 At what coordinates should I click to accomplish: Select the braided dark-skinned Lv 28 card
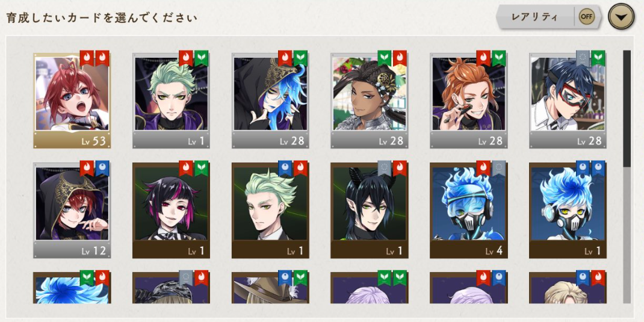369,101
